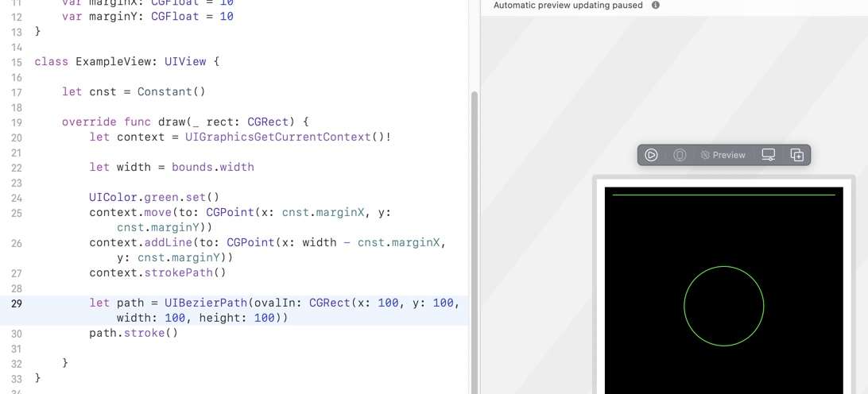Click the info icon beside preview paused message
Screen dimensions: 868x394
656,5
